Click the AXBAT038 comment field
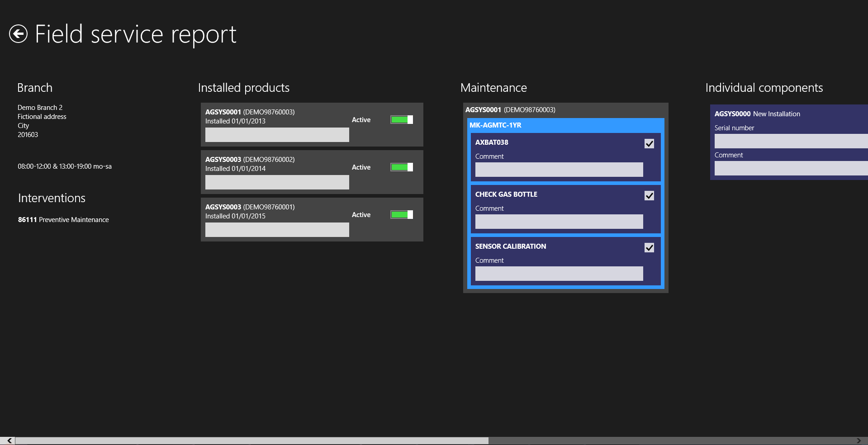This screenshot has height=445, width=868. (x=559, y=170)
